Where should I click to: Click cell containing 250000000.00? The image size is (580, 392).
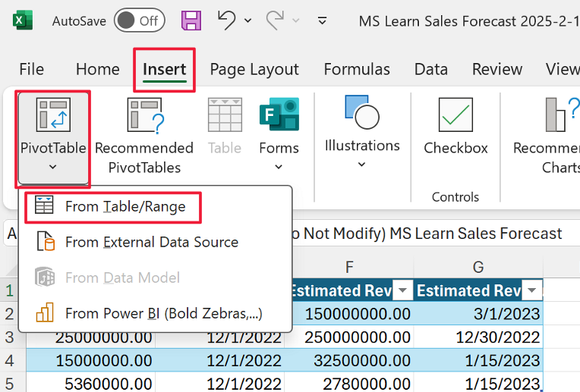pyautogui.click(x=349, y=337)
